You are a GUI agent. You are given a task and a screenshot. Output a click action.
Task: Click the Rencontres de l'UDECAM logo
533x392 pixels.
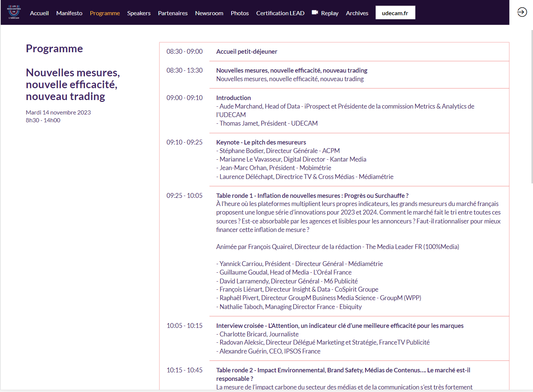14,12
